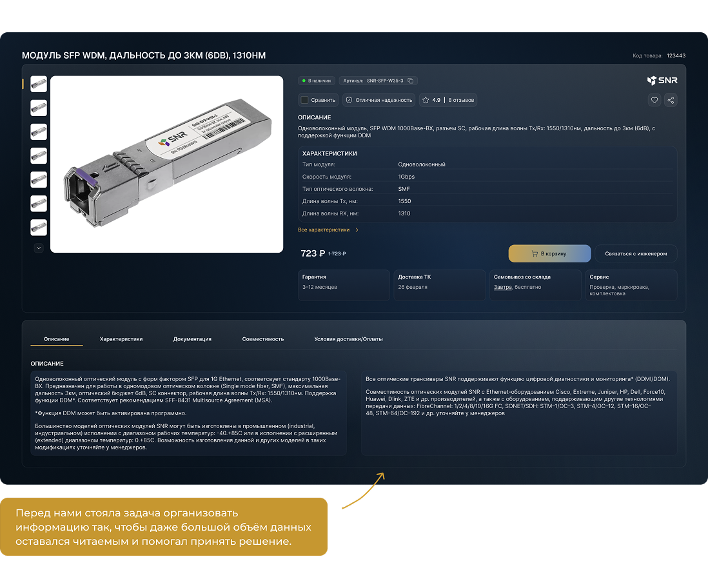Click the Завтра pickup link

pos(503,287)
